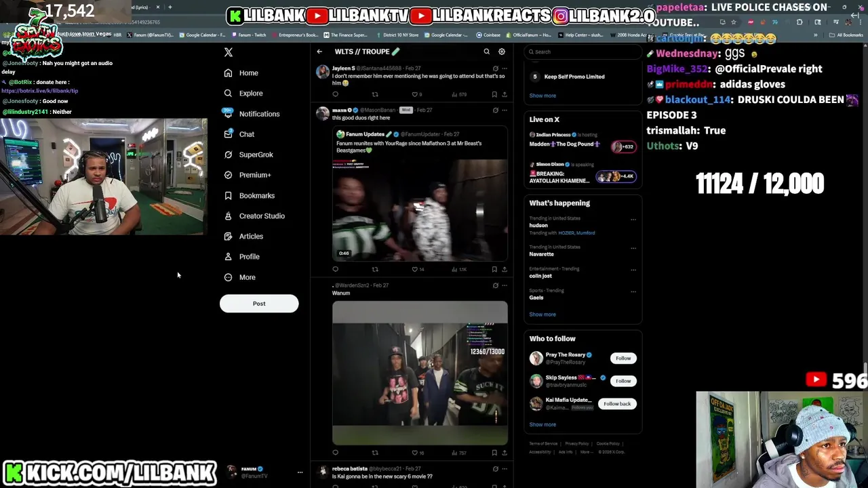Image resolution: width=868 pixels, height=488 pixels.
Task: Open more options on WardenSzn2's post
Action: (x=504, y=285)
